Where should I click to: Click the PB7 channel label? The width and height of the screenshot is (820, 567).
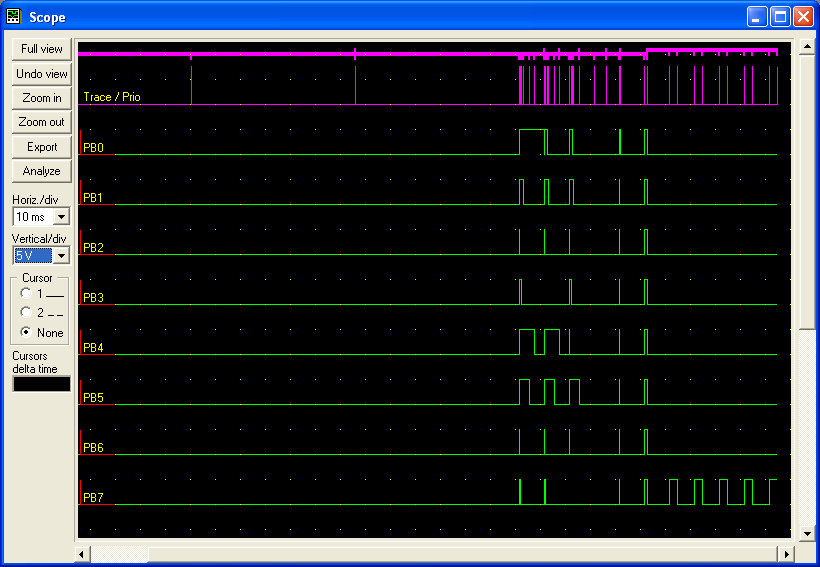93,497
